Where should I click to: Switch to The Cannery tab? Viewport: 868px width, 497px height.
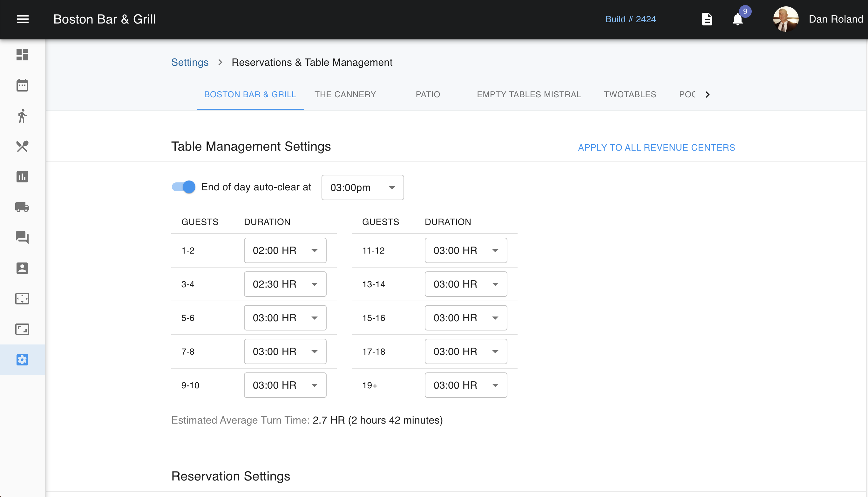345,95
